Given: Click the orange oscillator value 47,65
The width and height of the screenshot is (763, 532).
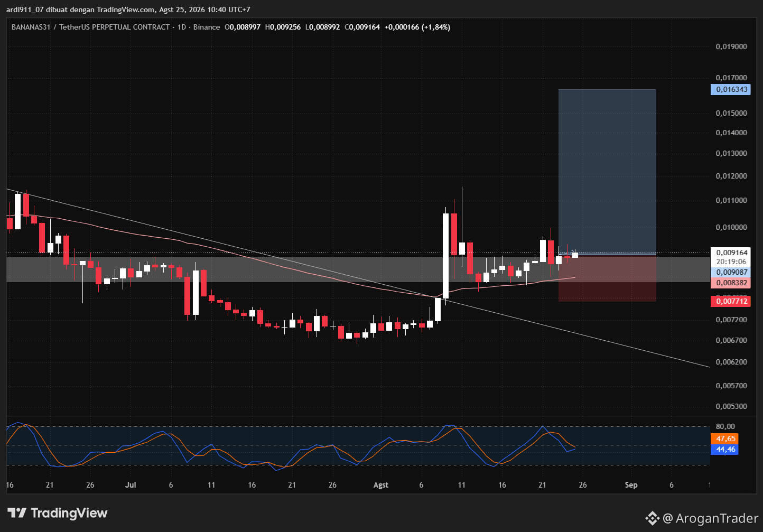Looking at the screenshot, I should pyautogui.click(x=724, y=438).
